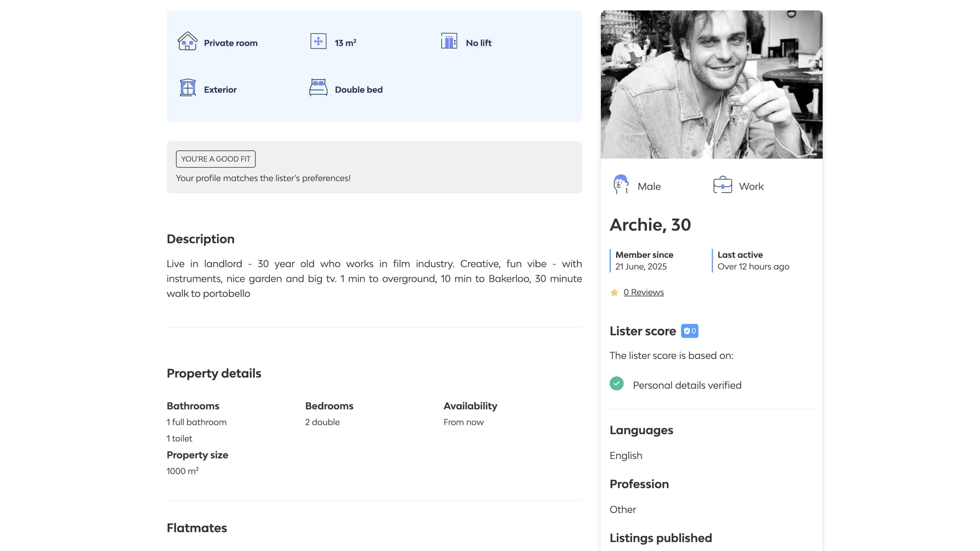The height and width of the screenshot is (551, 980).
Task: Click the Property details heading
Action: 214,373
